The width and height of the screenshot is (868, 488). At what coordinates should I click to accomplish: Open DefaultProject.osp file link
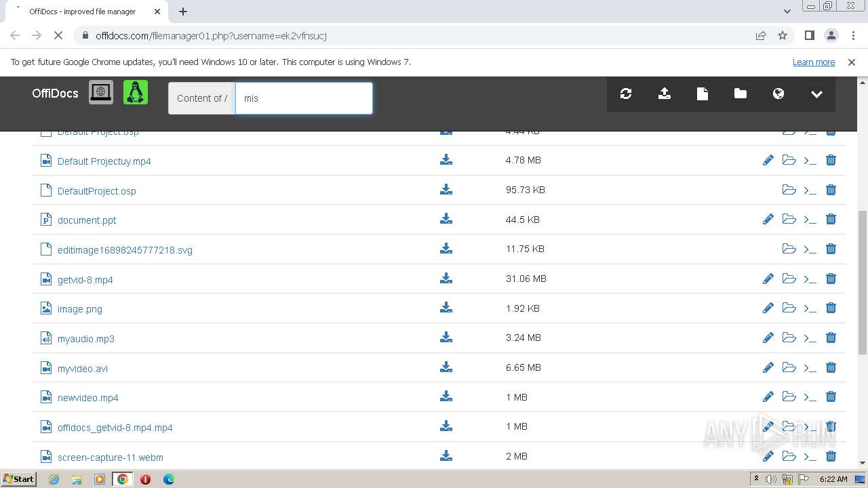pos(97,191)
